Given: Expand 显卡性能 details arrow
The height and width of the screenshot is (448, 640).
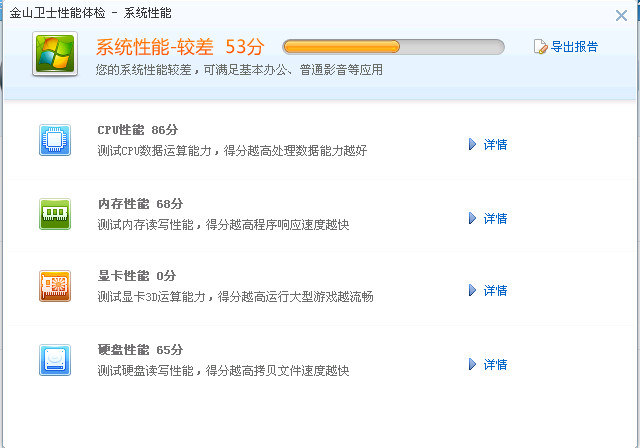Looking at the screenshot, I should pyautogui.click(x=472, y=290).
